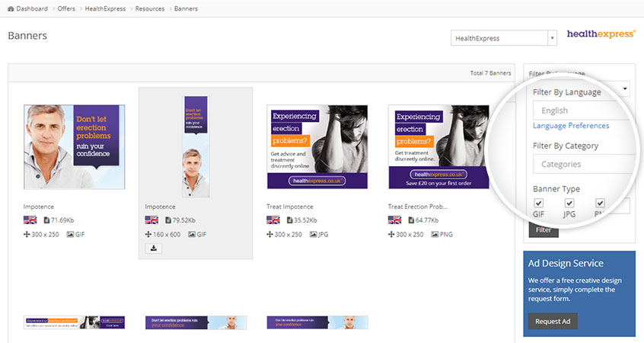Click the 'Treat Erection Prob...' banner title
Viewport: 644px width, 343px height.
(x=418, y=207)
